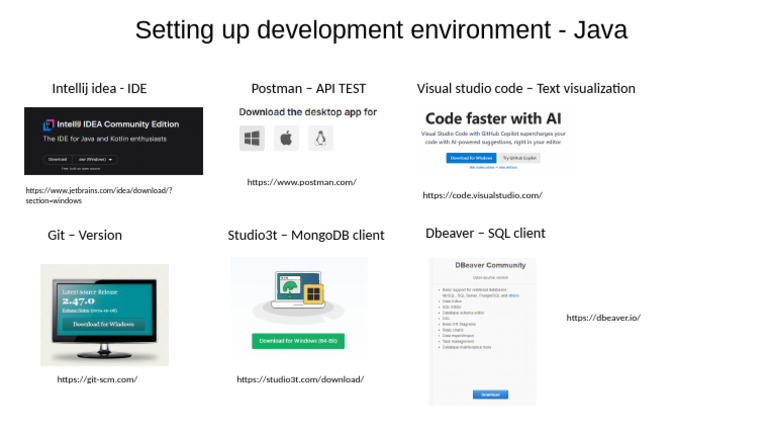
Task: Click the Windows logo icon under Postman
Action: 252,139
